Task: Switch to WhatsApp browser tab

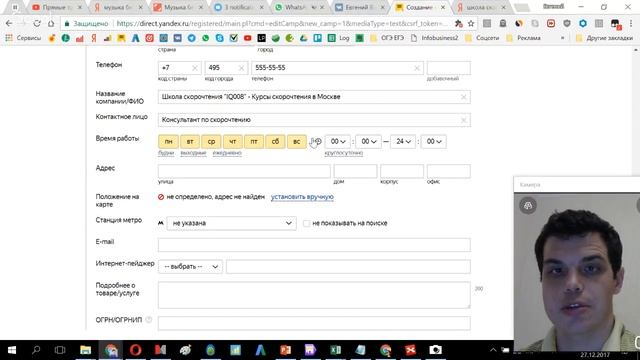Action: (x=300, y=7)
